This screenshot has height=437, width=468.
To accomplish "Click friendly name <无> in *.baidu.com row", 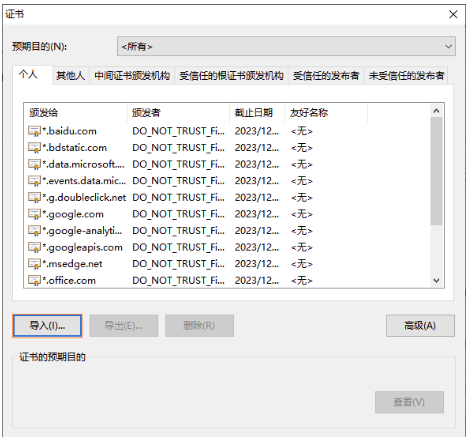I will (302, 131).
